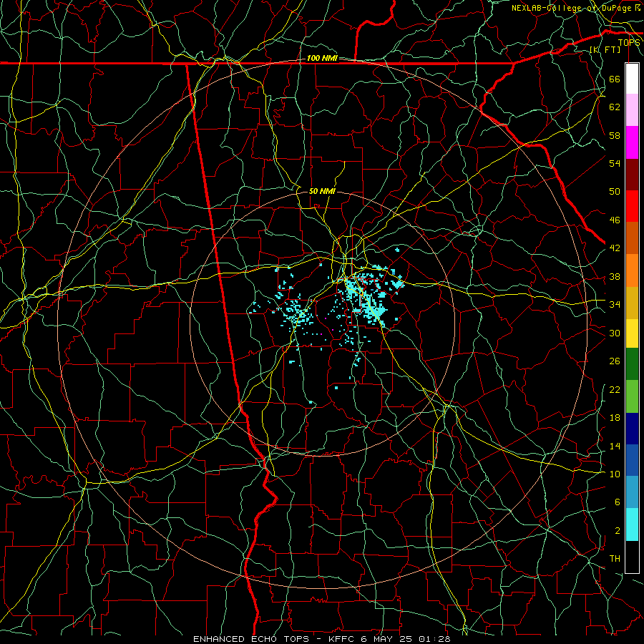The height and width of the screenshot is (644, 644).
Task: Click the white swatch above the 66 label
Action: (x=632, y=79)
